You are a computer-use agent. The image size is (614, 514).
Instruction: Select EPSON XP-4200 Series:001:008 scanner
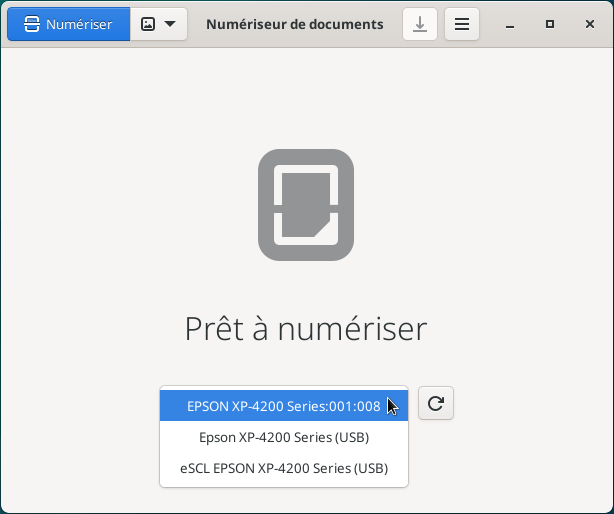point(283,406)
